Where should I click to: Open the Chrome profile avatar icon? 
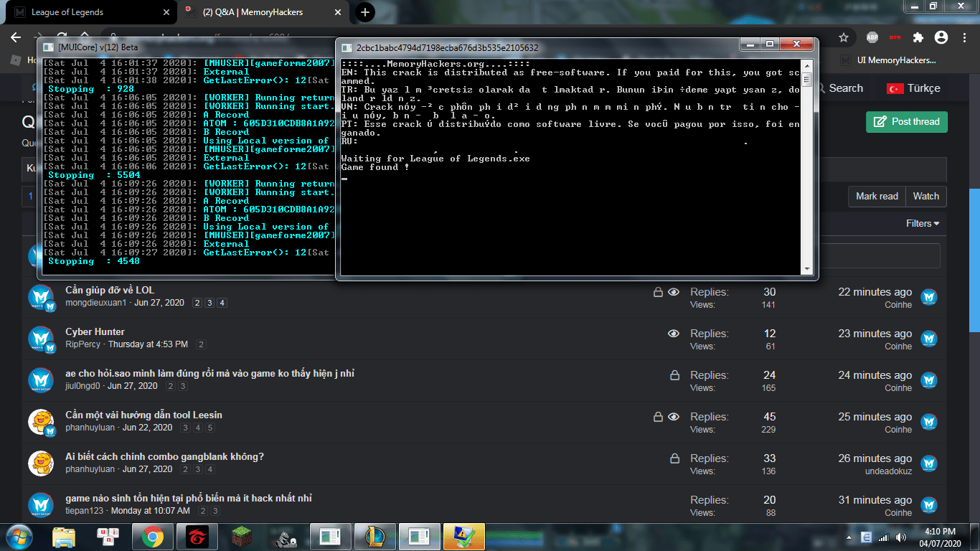[941, 37]
